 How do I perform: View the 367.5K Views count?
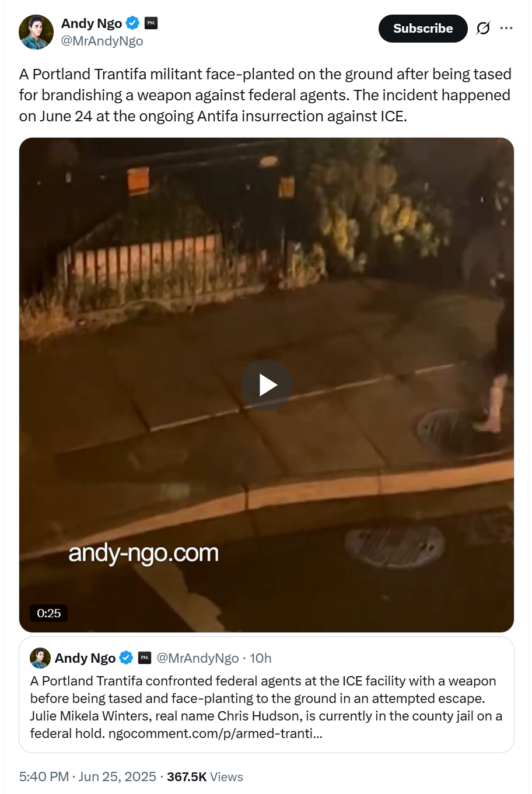[x=205, y=776]
